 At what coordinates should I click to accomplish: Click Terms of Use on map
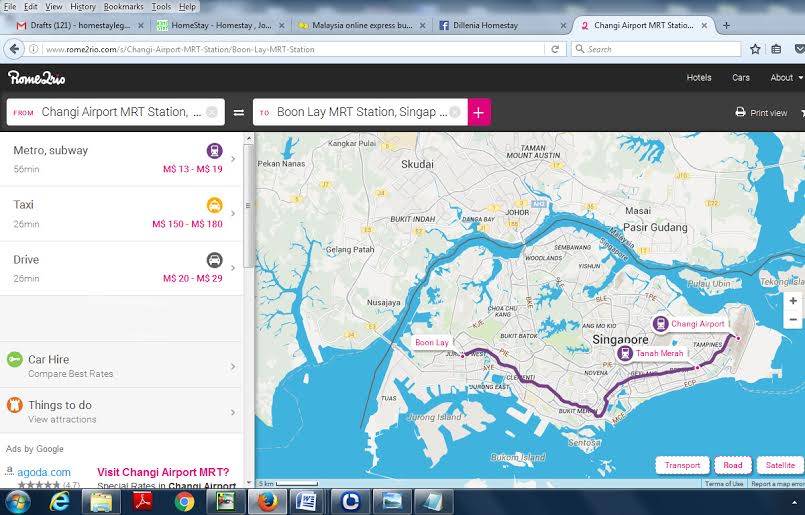tap(724, 484)
